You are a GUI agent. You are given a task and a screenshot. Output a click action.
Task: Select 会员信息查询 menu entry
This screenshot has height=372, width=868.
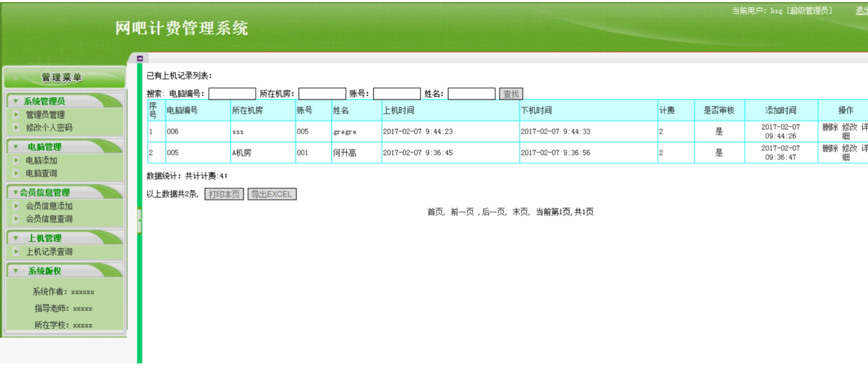point(49,219)
